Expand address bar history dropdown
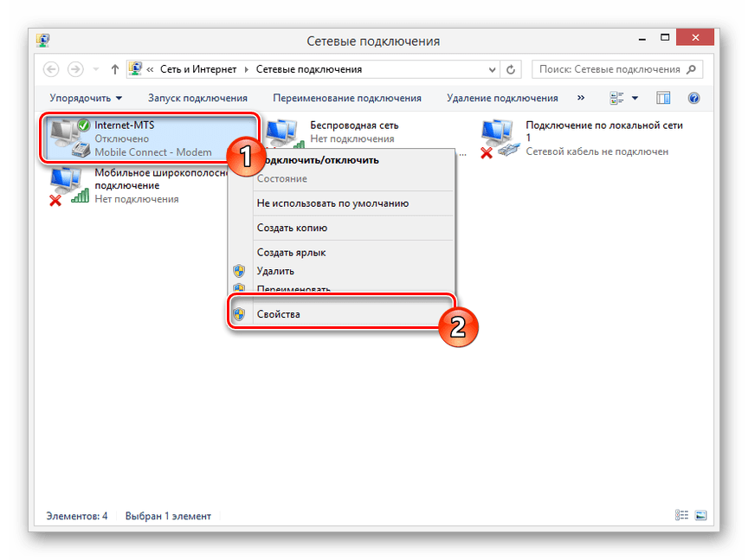Image resolution: width=748 pixels, height=560 pixels. [492, 69]
